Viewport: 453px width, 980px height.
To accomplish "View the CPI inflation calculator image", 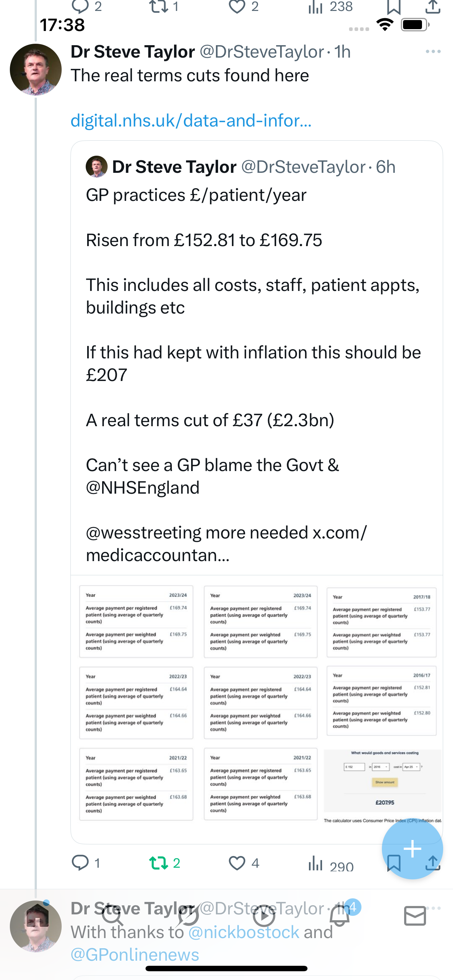I will pyautogui.click(x=382, y=786).
